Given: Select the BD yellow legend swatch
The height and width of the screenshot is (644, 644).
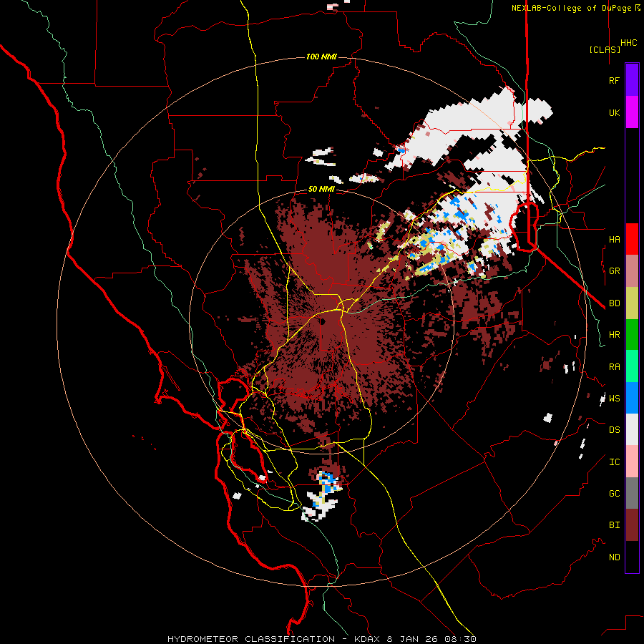Looking at the screenshot, I should [x=632, y=303].
